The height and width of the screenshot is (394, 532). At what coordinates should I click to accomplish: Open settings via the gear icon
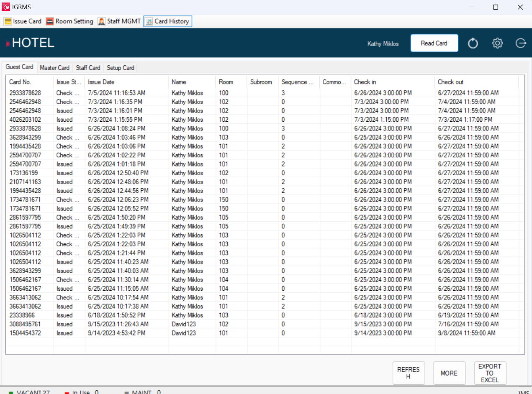[497, 43]
